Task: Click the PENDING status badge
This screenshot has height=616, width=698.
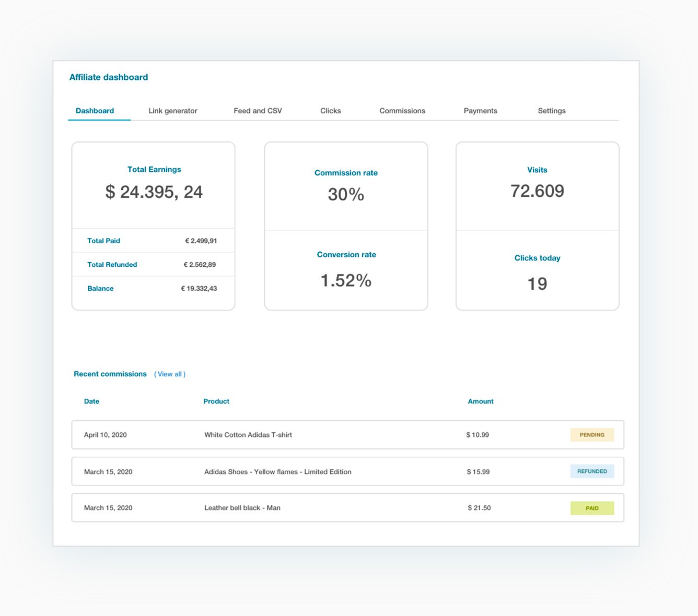Action: click(x=592, y=434)
